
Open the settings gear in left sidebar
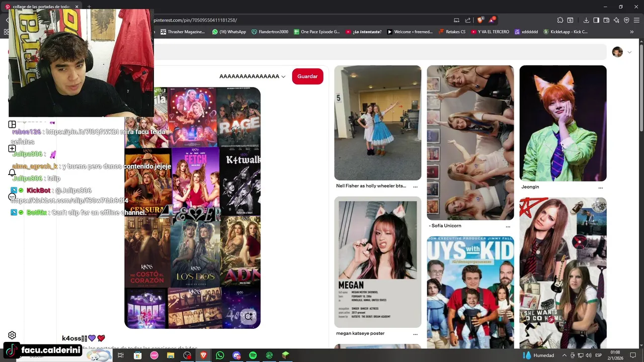click(x=12, y=335)
